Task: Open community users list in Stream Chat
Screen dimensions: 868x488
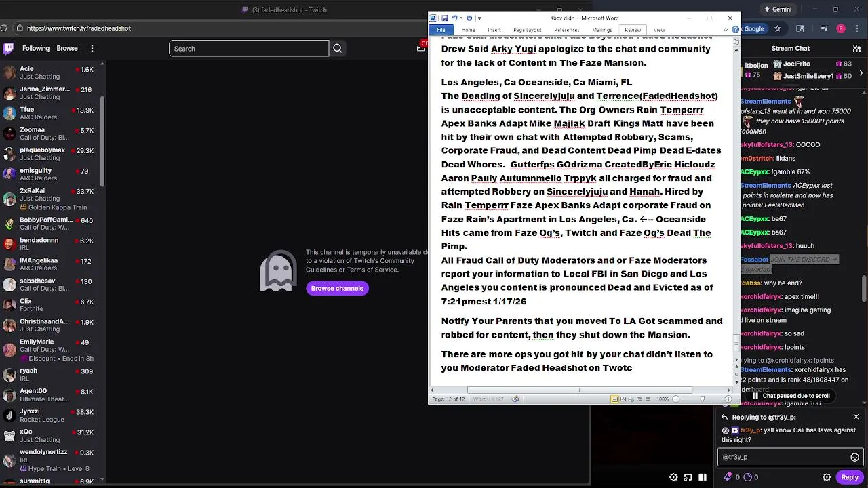Action: (856, 48)
